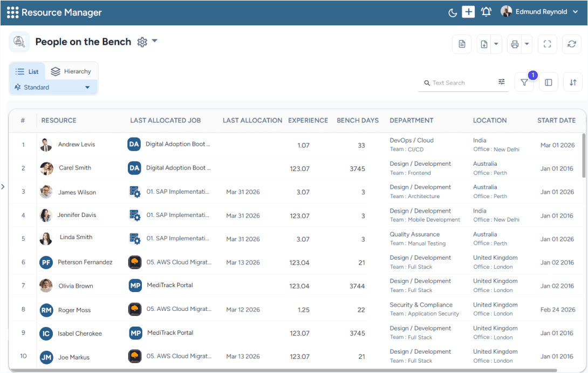Click the JM initials badge
The width and height of the screenshot is (588, 373).
tap(46, 357)
